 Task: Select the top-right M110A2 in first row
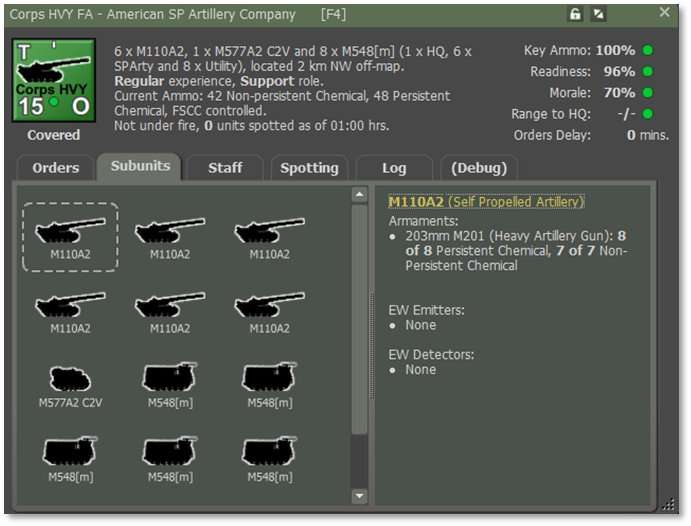[269, 237]
